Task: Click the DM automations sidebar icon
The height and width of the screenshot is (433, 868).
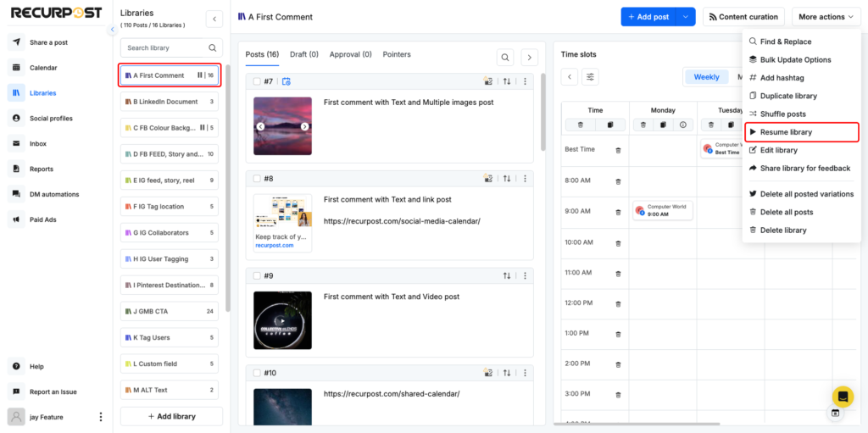Action: tap(16, 194)
